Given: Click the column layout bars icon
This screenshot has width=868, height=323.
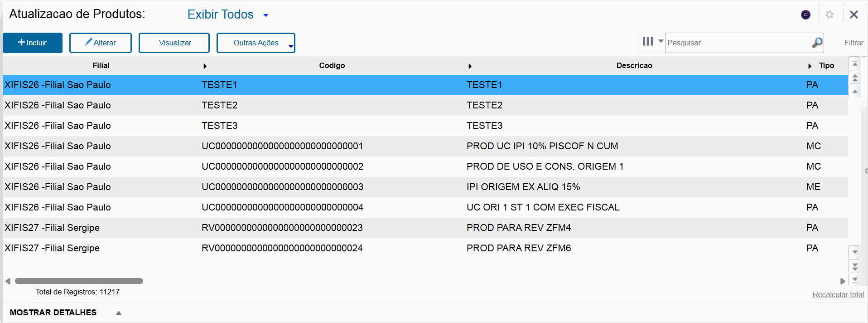Looking at the screenshot, I should tap(648, 42).
